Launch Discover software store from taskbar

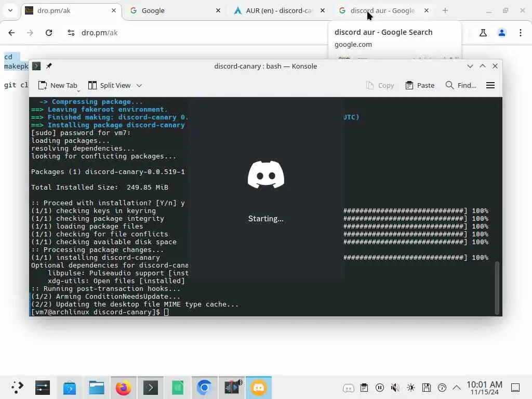[x=70, y=388]
